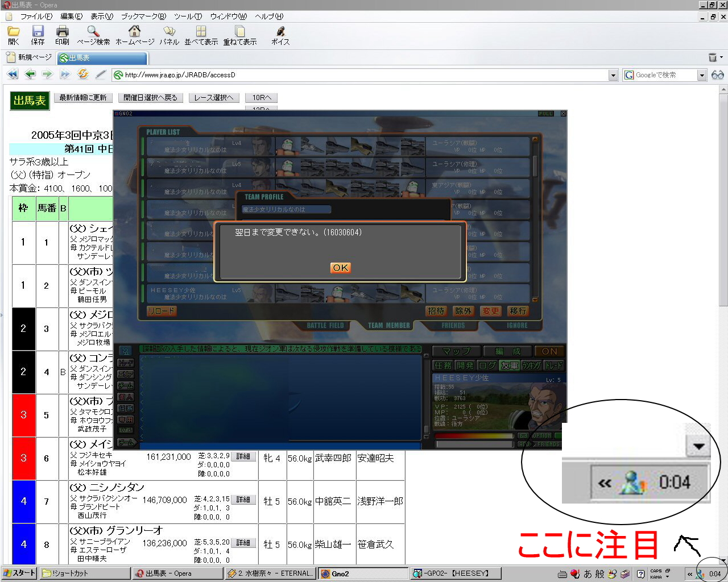This screenshot has width=728, height=582.
Task: Open the ブックマーク(B) menu
Action: click(x=143, y=16)
